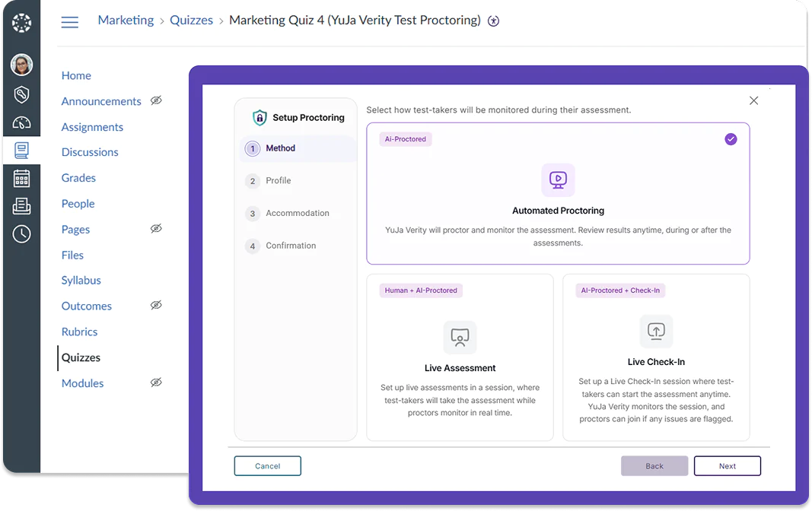Open Pages in course navigation

point(75,230)
